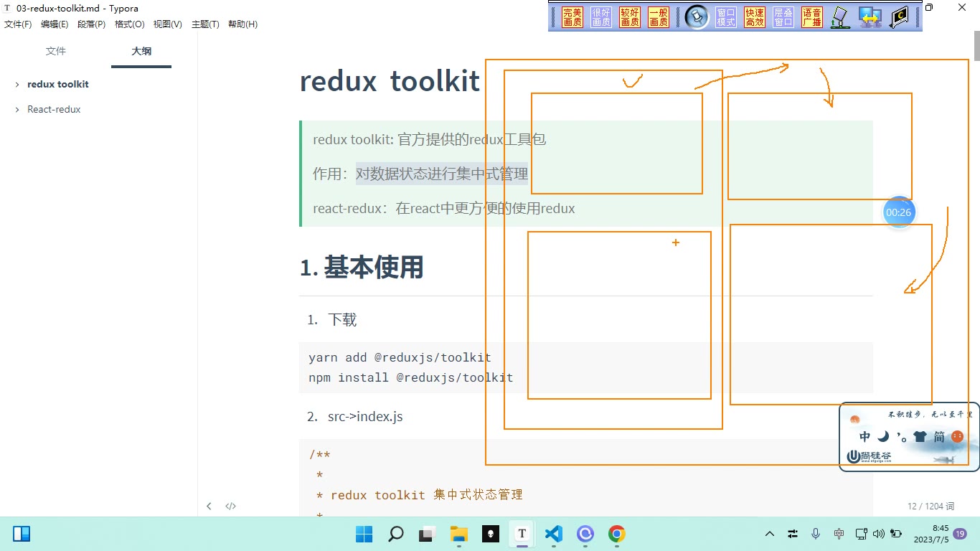Open the 帮助(H) menu

coord(242,24)
